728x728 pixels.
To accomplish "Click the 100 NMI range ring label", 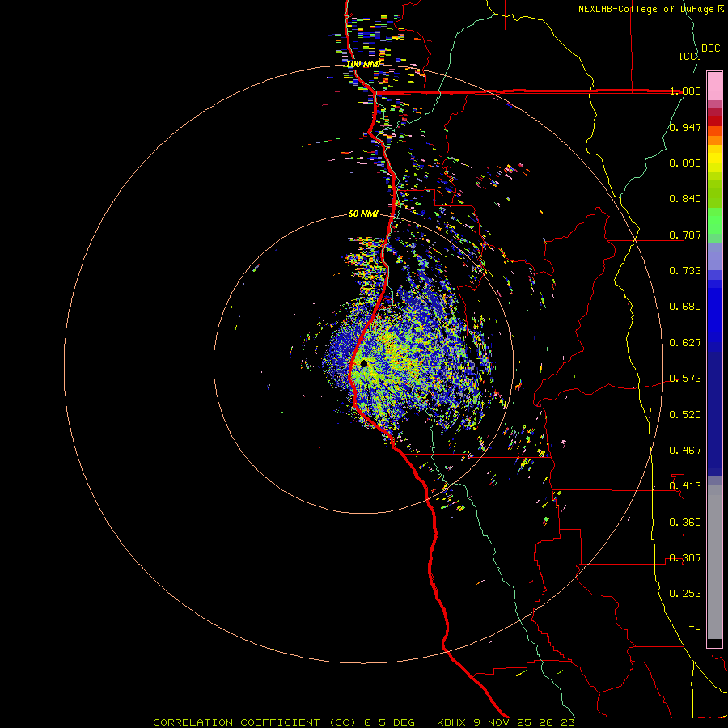I will (x=363, y=64).
